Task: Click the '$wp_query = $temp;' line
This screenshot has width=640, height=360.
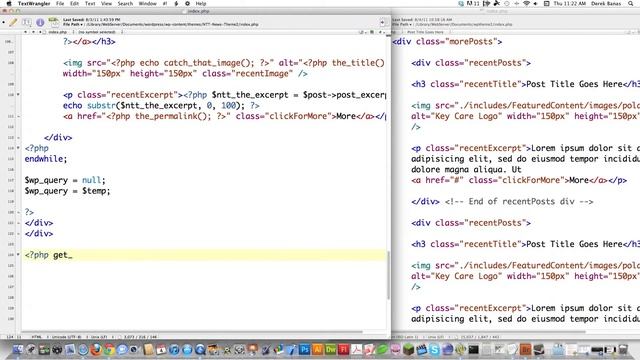Action: [x=67, y=191]
